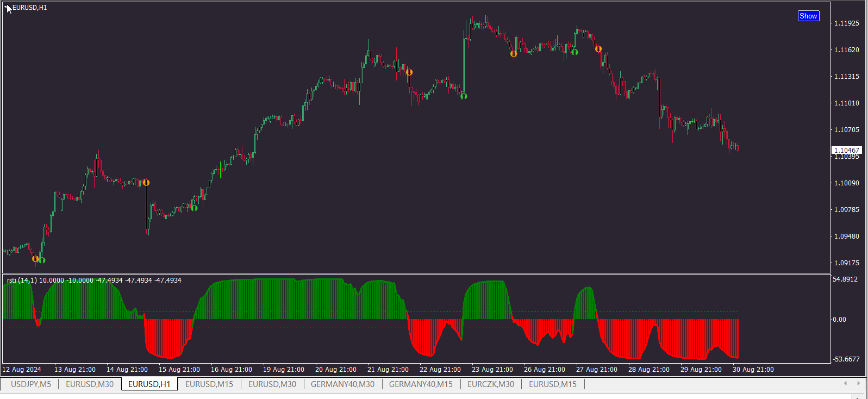This screenshot has width=868, height=399.
Task: Click orange signal marker on 28 Aug near 1.11620
Action: (598, 49)
